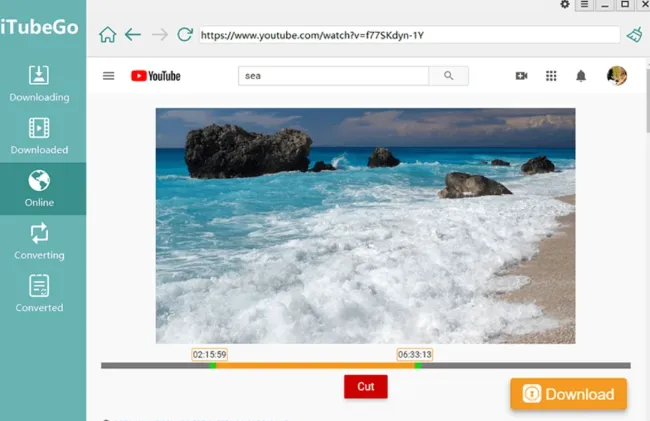Image resolution: width=650 pixels, height=421 pixels.
Task: Click the YouTube logo
Action: (x=156, y=76)
